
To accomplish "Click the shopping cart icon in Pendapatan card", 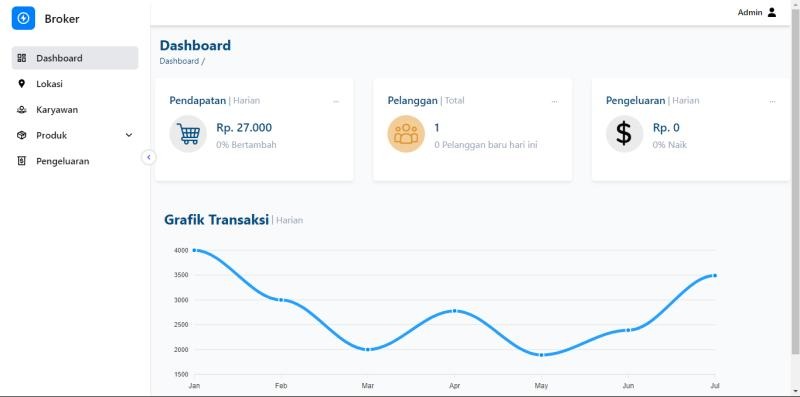I will 188,134.
